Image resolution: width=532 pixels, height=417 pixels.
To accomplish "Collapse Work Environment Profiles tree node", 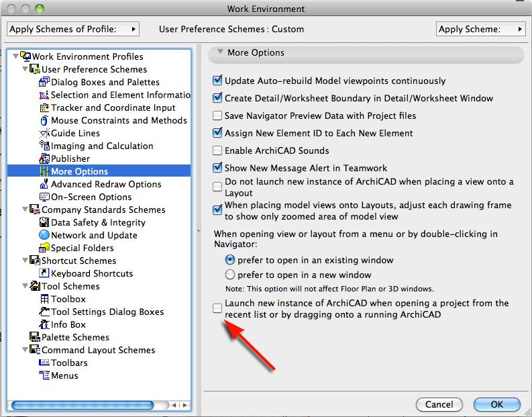I will point(15,56).
